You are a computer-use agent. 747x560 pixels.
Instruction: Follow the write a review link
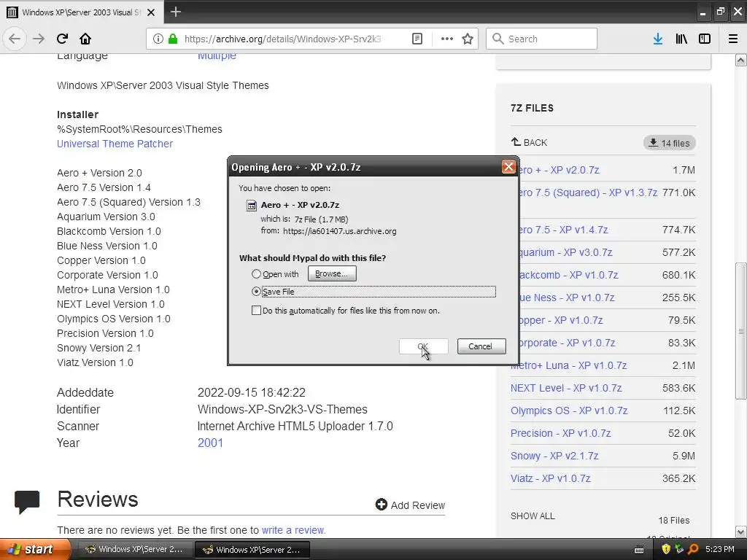[x=293, y=530]
